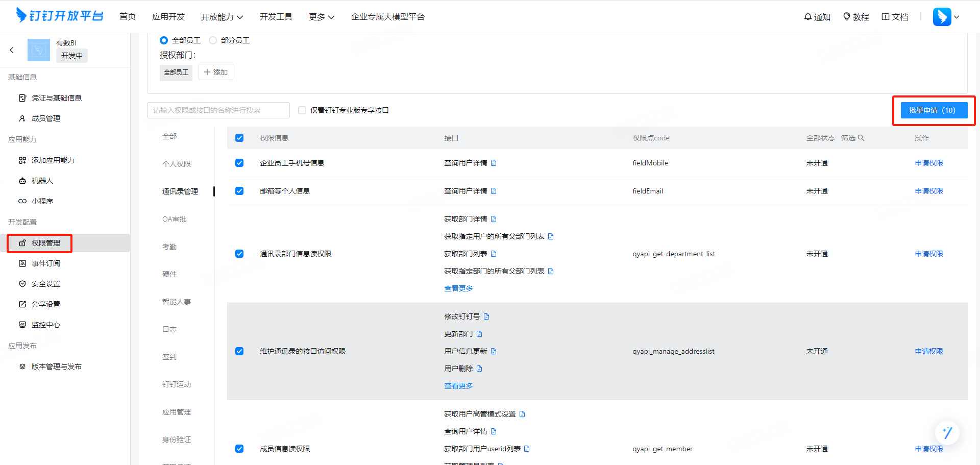
Task: Click 申请权限 for fieldEmail row
Action: click(x=928, y=191)
